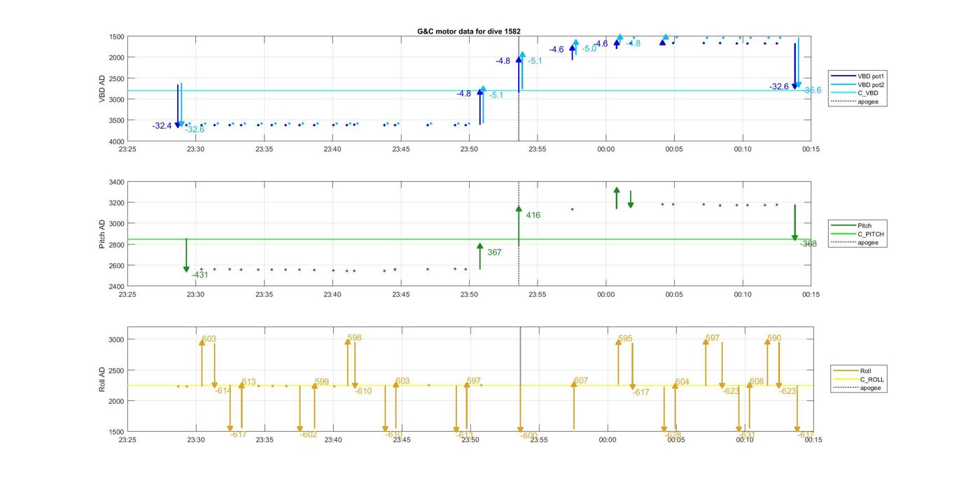980x485 pixels.
Task: Click the '-431' pitch data label
Action: point(200,275)
